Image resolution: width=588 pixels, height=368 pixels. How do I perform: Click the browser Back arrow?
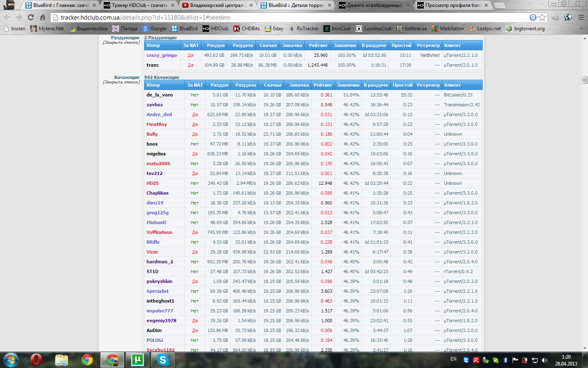click(7, 17)
